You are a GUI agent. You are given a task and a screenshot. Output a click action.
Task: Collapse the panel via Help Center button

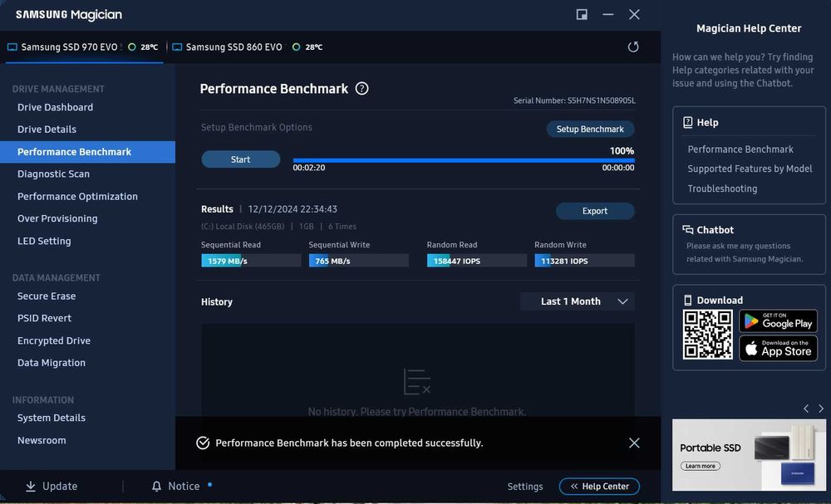tap(599, 486)
